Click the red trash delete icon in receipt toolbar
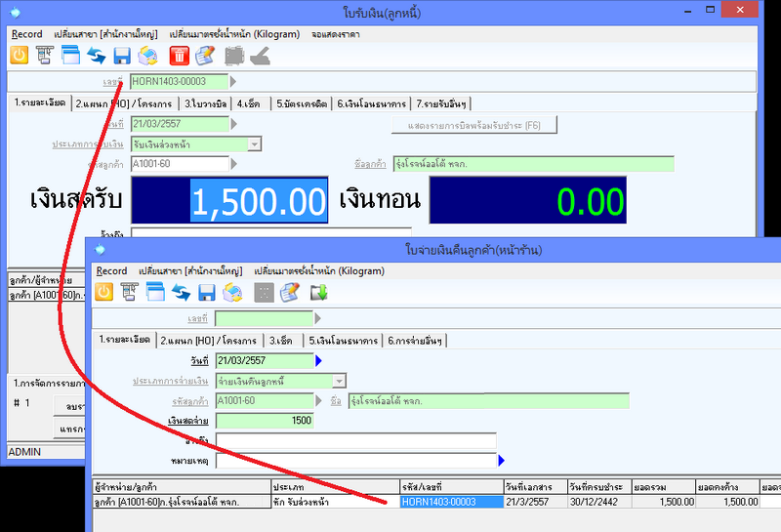Image resolution: width=781 pixels, height=532 pixels. [179, 56]
